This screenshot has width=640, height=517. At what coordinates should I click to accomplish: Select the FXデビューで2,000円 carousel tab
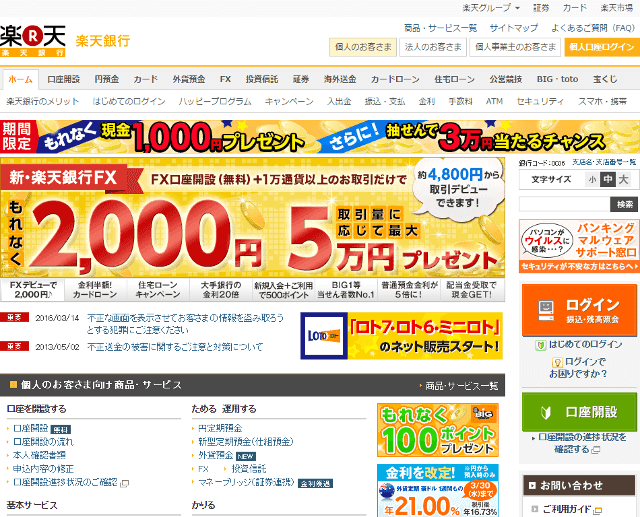[x=33, y=290]
